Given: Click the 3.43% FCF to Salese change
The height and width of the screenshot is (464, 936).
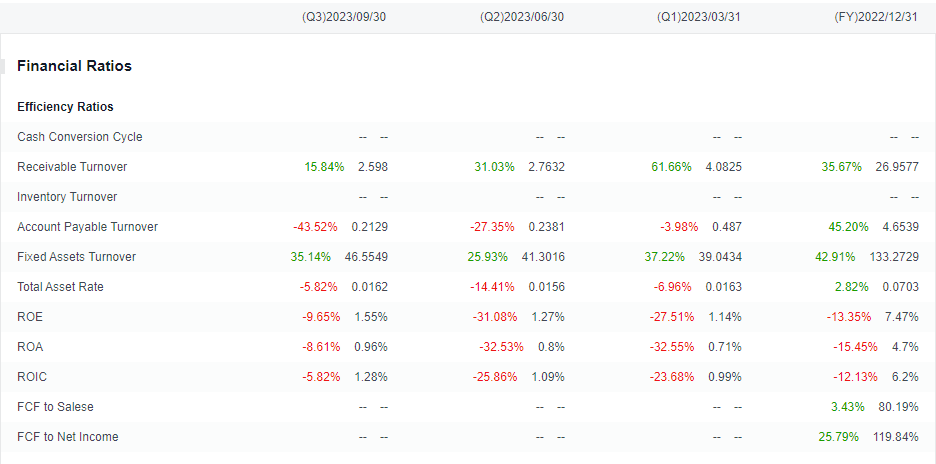Looking at the screenshot, I should pos(848,407).
